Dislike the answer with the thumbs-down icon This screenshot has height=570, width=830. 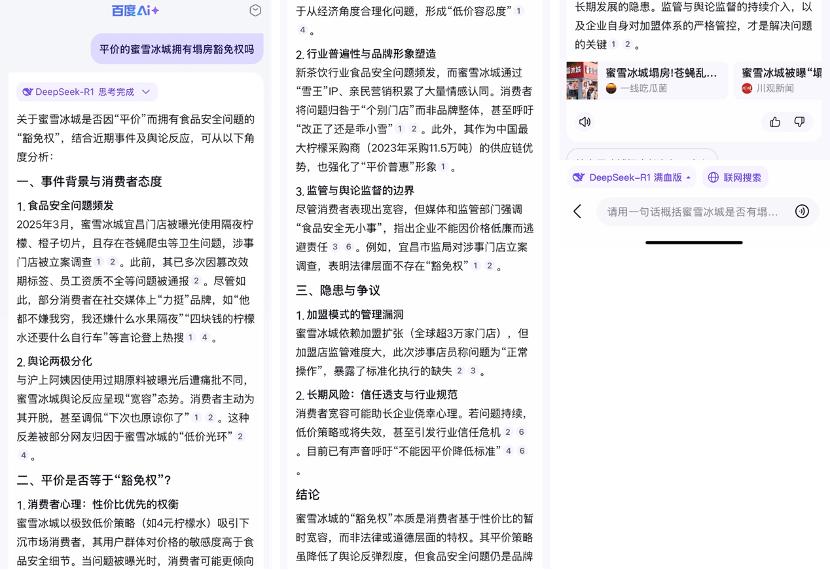point(799,122)
